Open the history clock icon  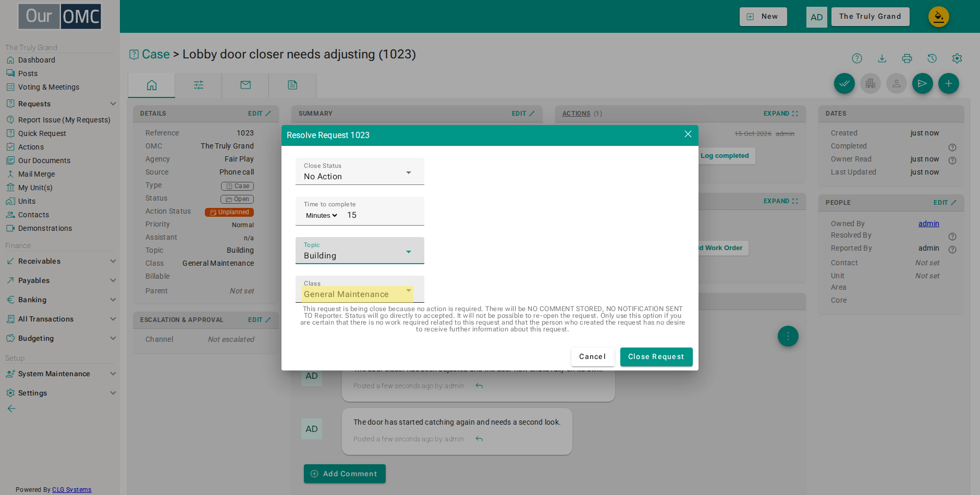(x=932, y=58)
